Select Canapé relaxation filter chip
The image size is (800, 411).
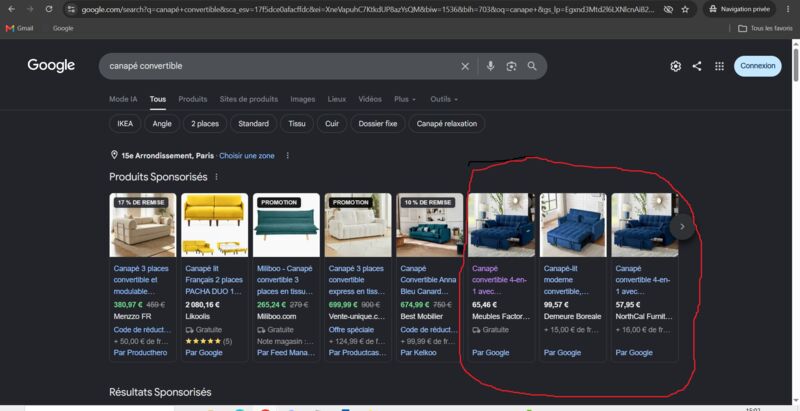click(447, 123)
